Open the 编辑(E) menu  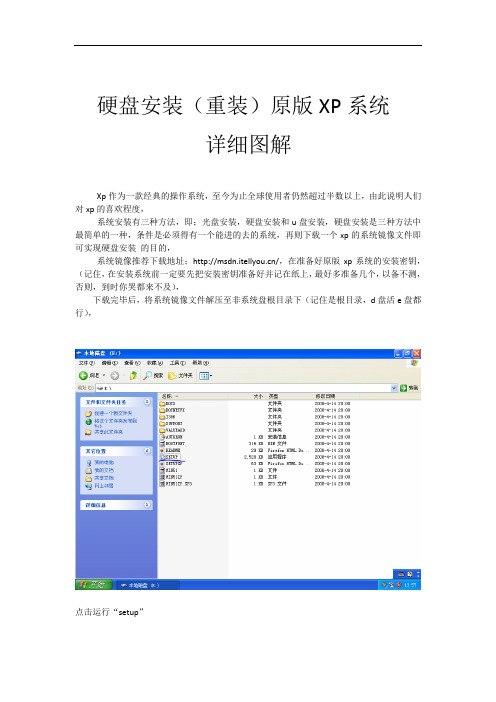tap(109, 363)
